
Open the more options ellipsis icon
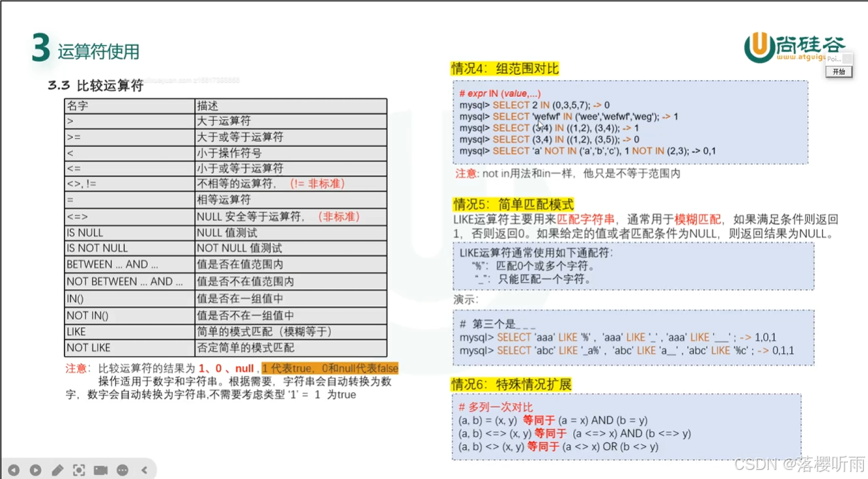(123, 470)
